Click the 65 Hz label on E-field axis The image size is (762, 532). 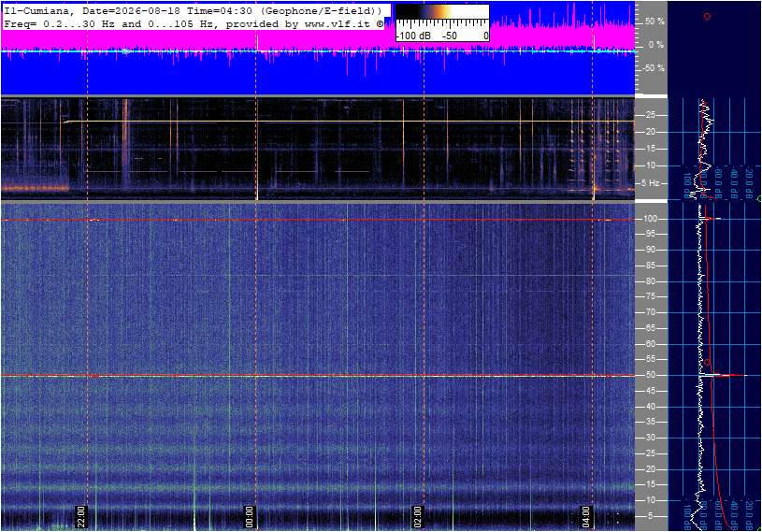650,328
